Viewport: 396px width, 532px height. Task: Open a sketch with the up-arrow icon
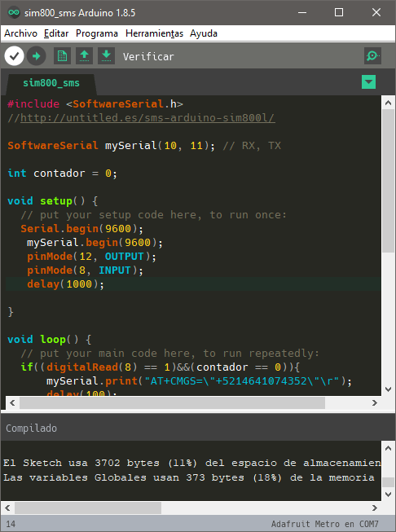pyautogui.click(x=84, y=56)
